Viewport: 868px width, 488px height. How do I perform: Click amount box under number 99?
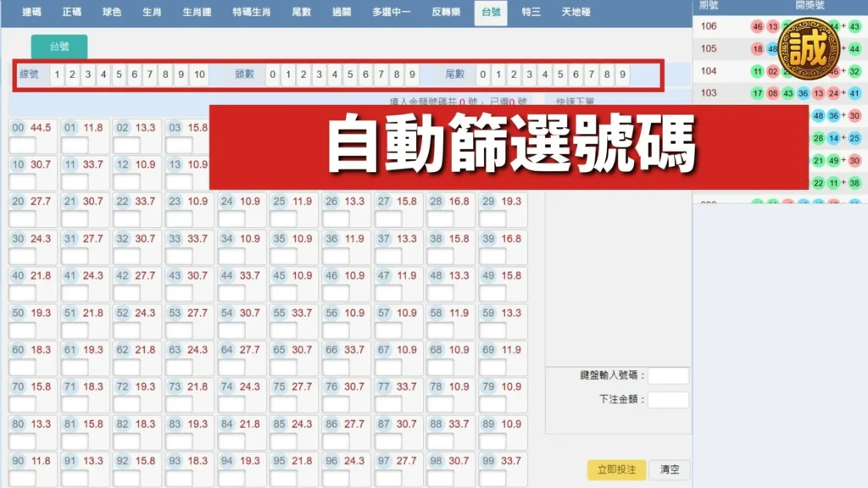point(492,480)
